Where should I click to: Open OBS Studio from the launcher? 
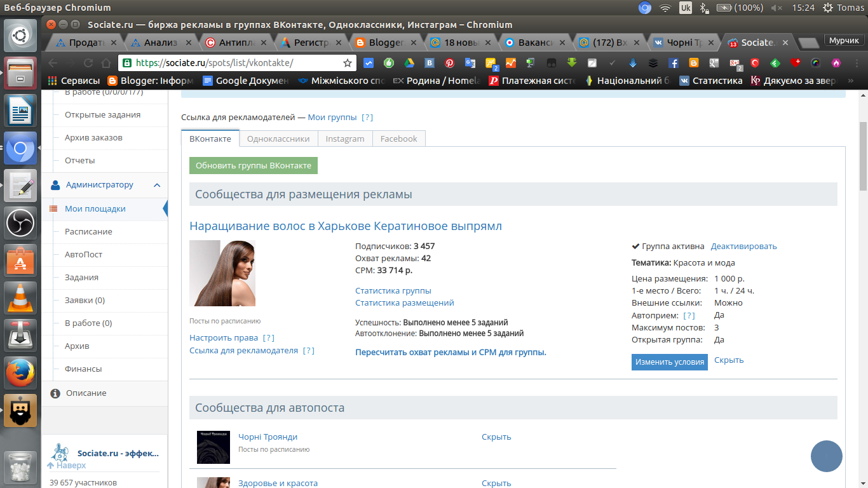pos(21,223)
